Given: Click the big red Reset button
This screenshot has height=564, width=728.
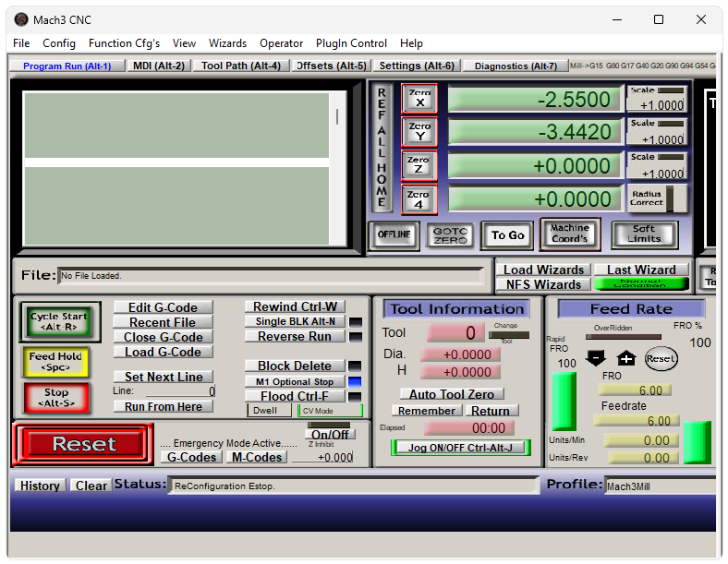Looking at the screenshot, I should 84,444.
